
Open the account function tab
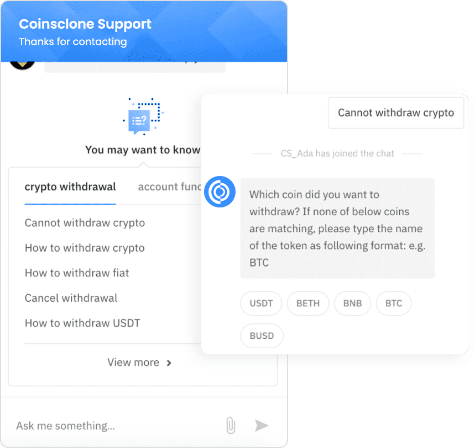tap(170, 187)
